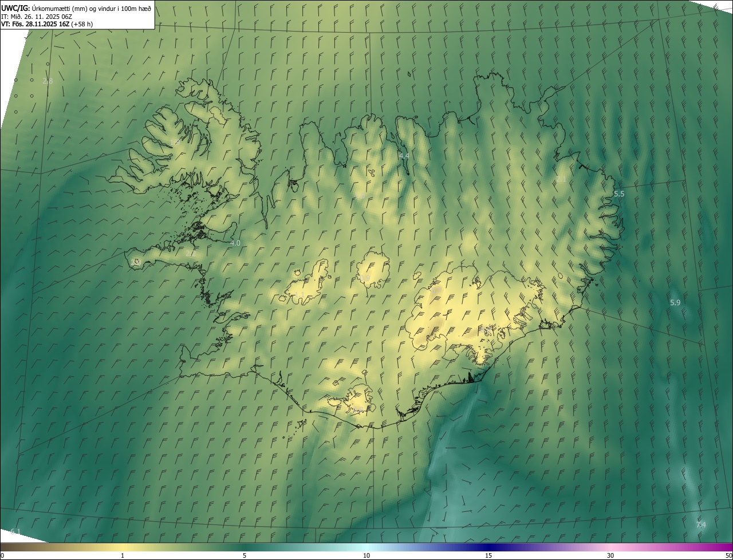Click the '1' tick on the color scale
Screen dimensions: 733x560
[x=123, y=555]
